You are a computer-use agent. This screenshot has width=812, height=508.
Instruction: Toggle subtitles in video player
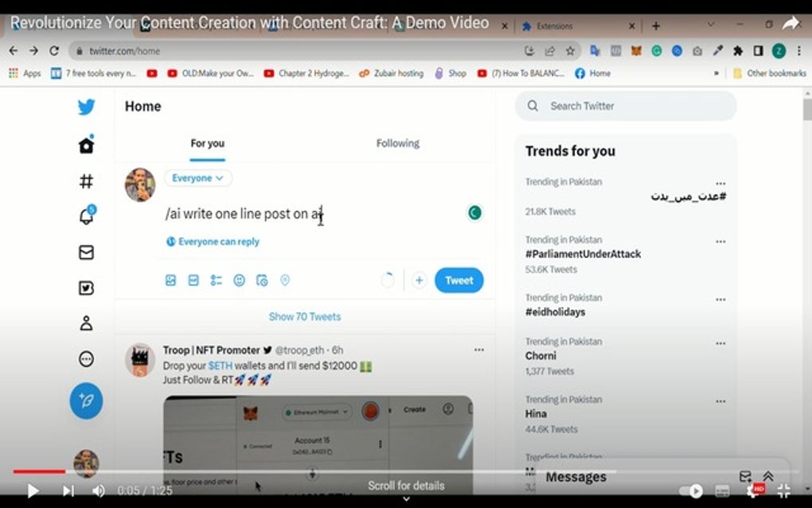click(x=722, y=490)
